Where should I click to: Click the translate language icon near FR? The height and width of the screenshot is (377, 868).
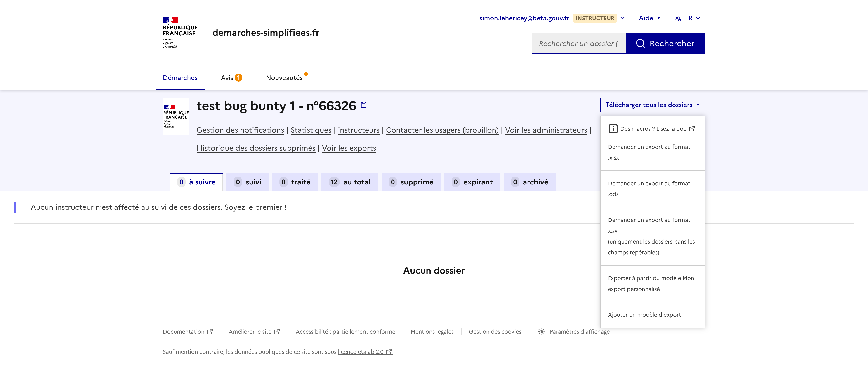(x=678, y=18)
